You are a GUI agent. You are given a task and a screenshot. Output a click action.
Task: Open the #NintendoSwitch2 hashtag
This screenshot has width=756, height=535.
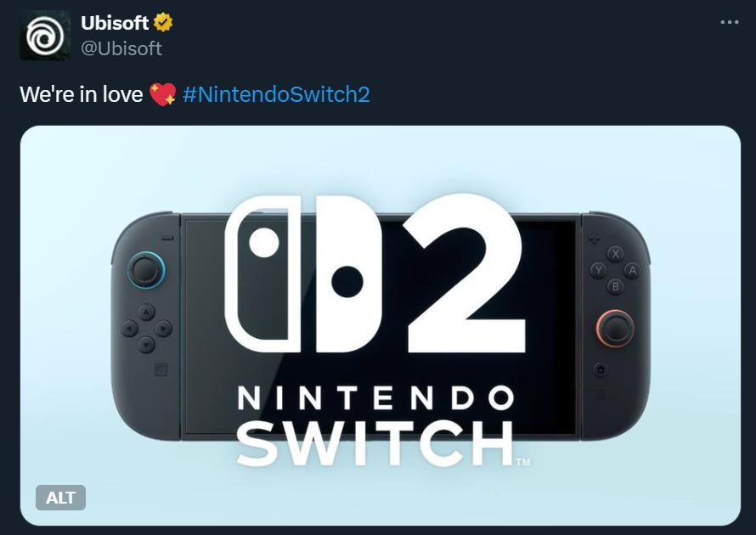pos(276,94)
